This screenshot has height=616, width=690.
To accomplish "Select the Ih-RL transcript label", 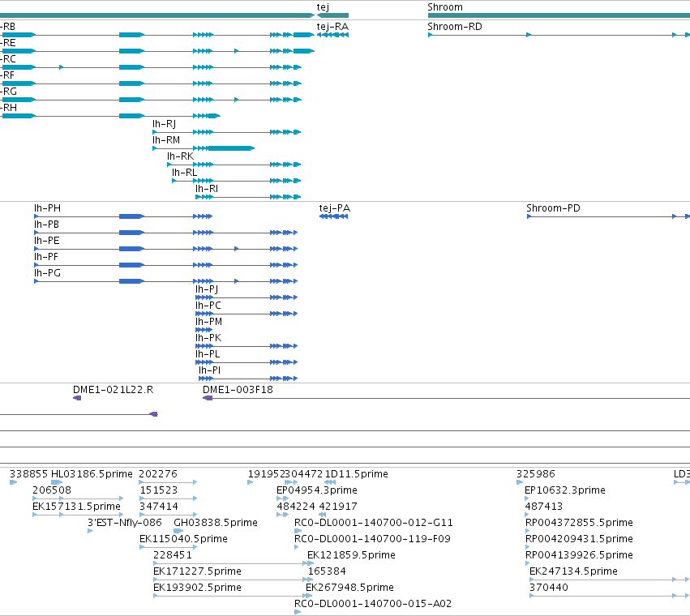I will click(184, 173).
